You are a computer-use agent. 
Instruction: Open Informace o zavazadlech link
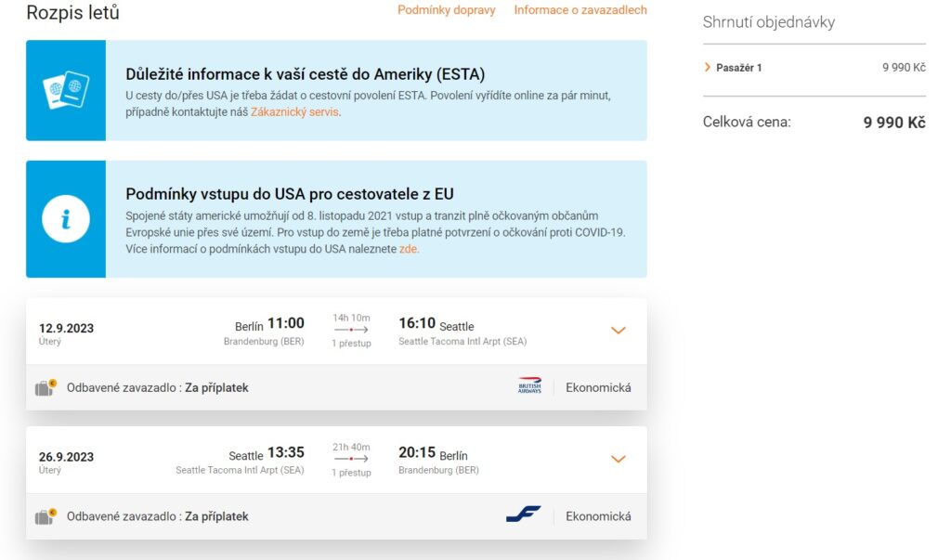pos(580,10)
